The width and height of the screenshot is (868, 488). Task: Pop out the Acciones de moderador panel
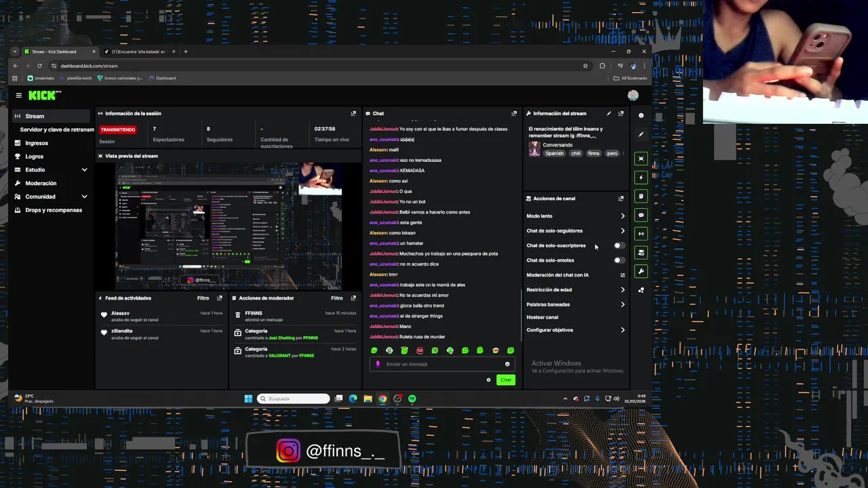(x=353, y=298)
